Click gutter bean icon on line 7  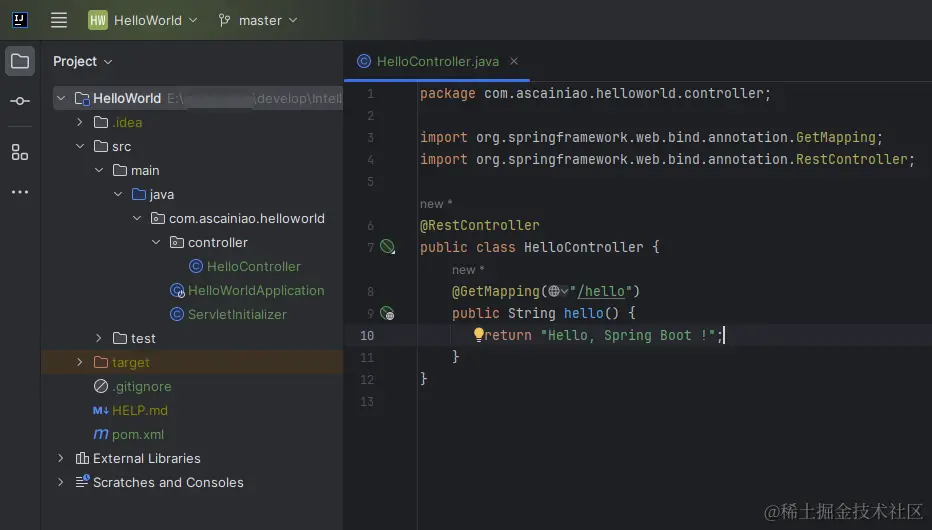tap(388, 247)
